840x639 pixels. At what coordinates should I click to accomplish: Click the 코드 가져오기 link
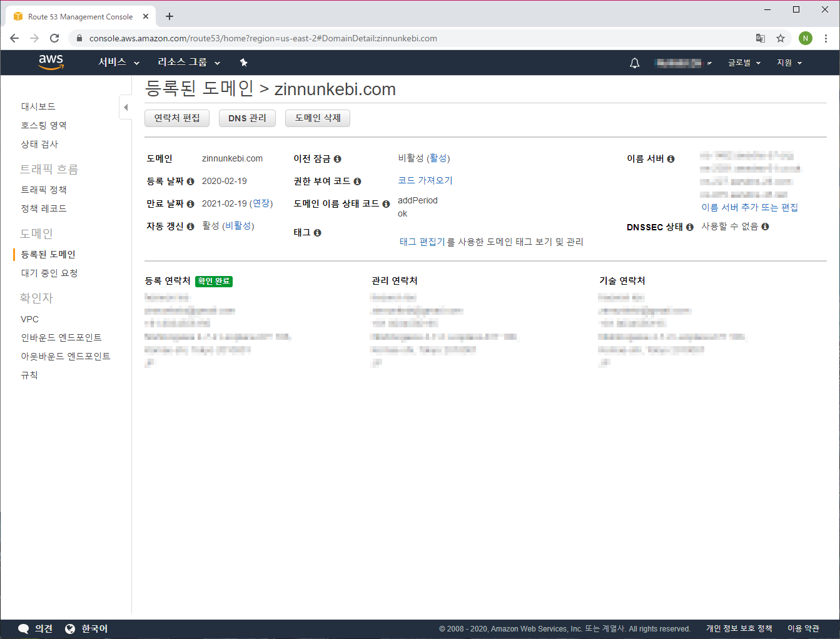click(425, 181)
